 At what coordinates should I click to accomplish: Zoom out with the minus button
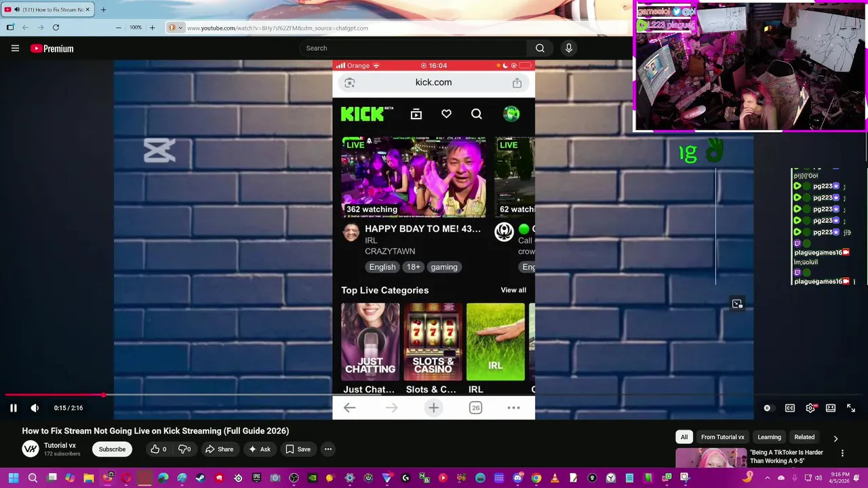119,28
